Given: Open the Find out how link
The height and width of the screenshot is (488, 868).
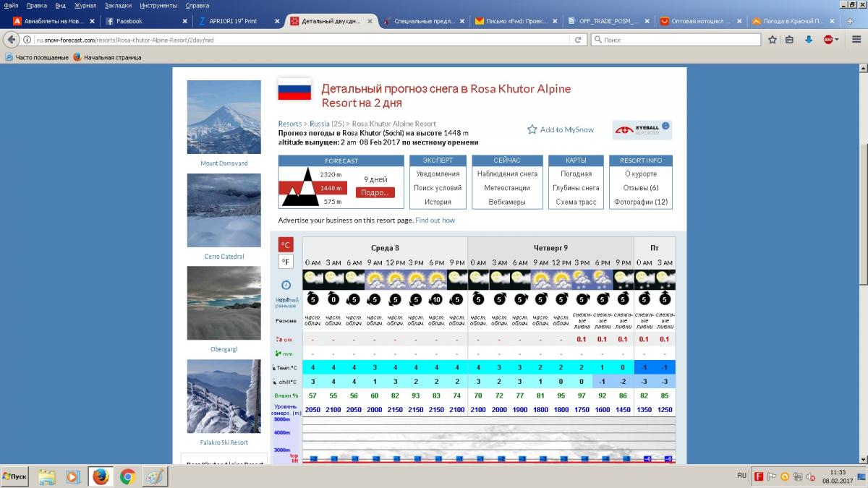Looking at the screenshot, I should coord(435,220).
